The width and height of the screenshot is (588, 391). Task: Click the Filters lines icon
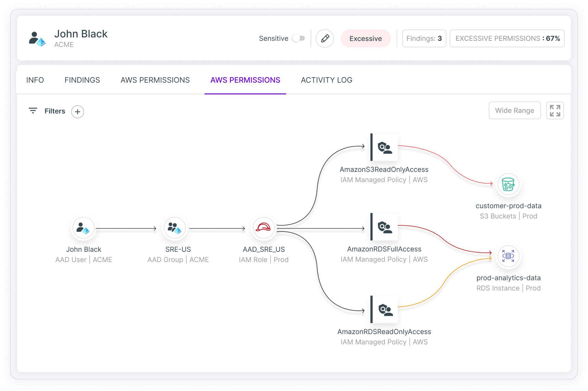click(x=33, y=111)
